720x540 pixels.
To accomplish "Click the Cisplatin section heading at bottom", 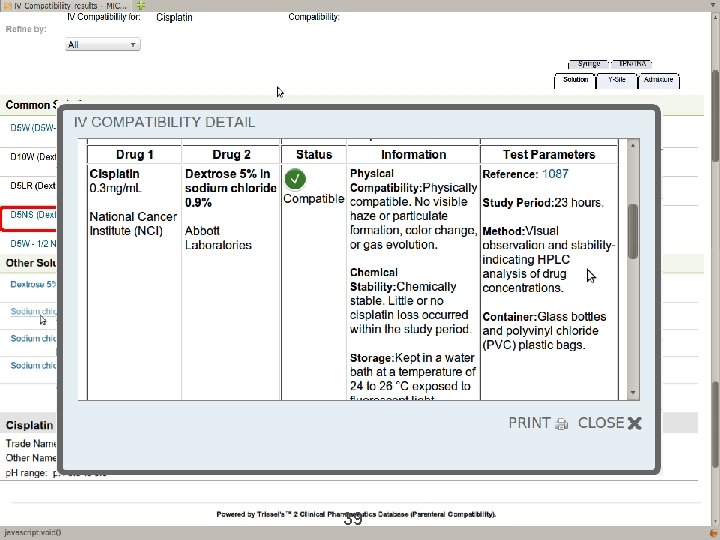I will 29,425.
